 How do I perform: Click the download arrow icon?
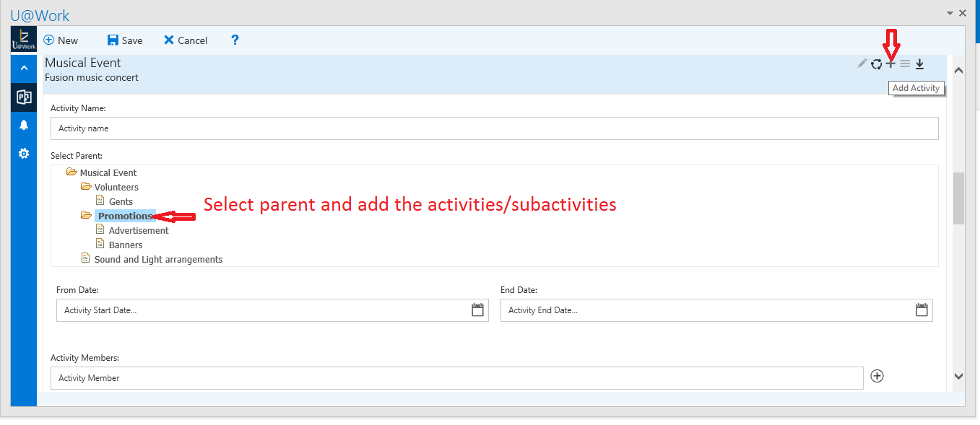(x=919, y=64)
